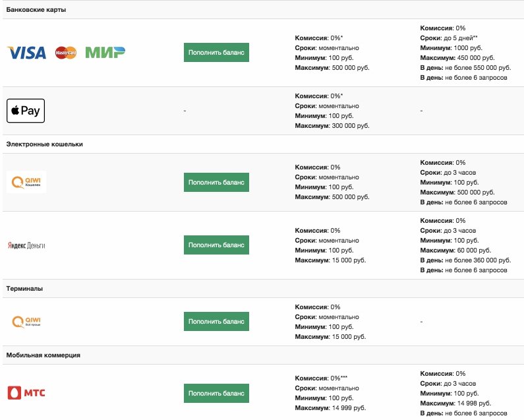Click 'Максимум: 300 000 руб.' in Apple Pay row
Screen dimensions: 524x420
click(332, 126)
